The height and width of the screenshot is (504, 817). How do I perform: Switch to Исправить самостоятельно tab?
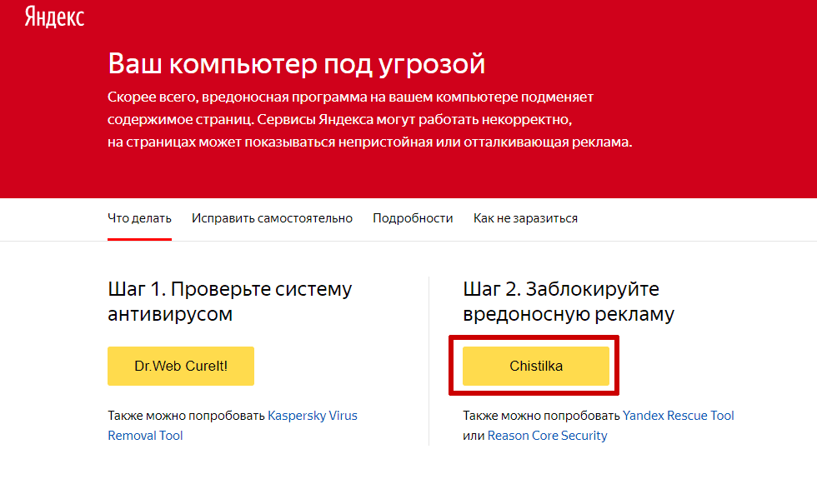coord(272,218)
